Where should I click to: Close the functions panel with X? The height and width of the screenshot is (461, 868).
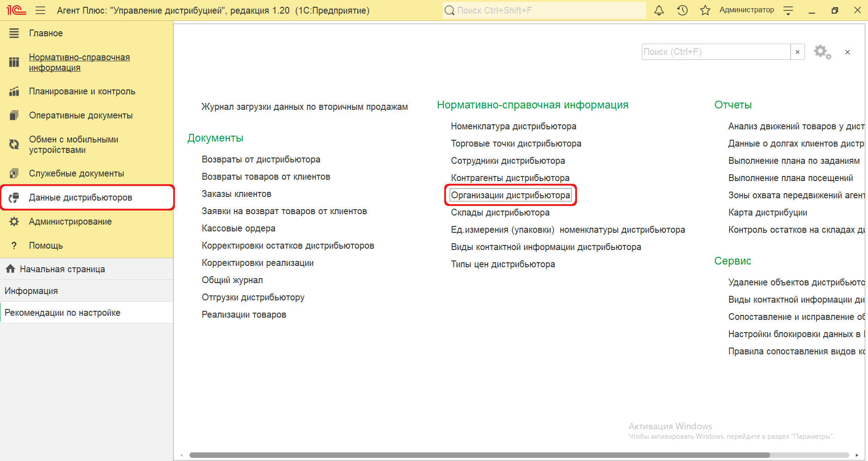(x=848, y=52)
